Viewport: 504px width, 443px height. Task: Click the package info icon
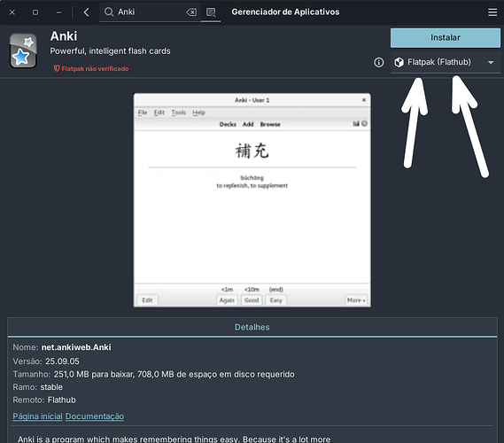pos(378,62)
